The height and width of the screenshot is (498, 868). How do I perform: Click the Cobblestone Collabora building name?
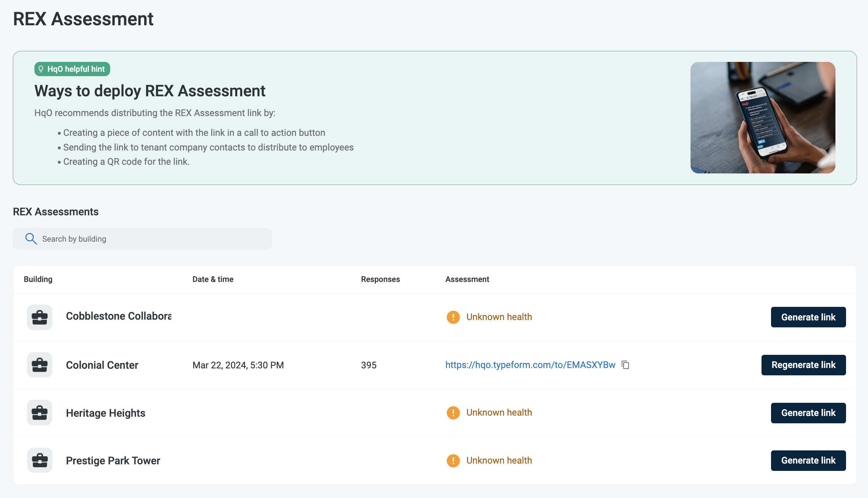(119, 316)
